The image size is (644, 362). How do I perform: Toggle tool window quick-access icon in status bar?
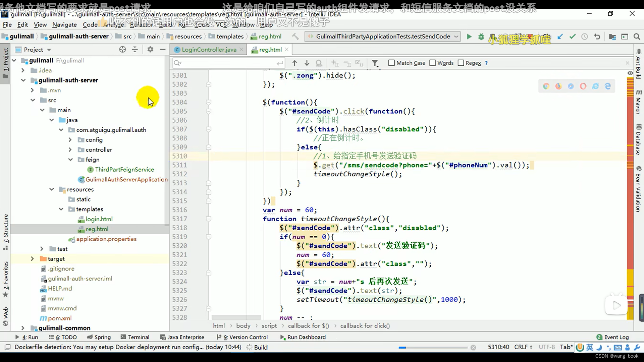(7, 347)
